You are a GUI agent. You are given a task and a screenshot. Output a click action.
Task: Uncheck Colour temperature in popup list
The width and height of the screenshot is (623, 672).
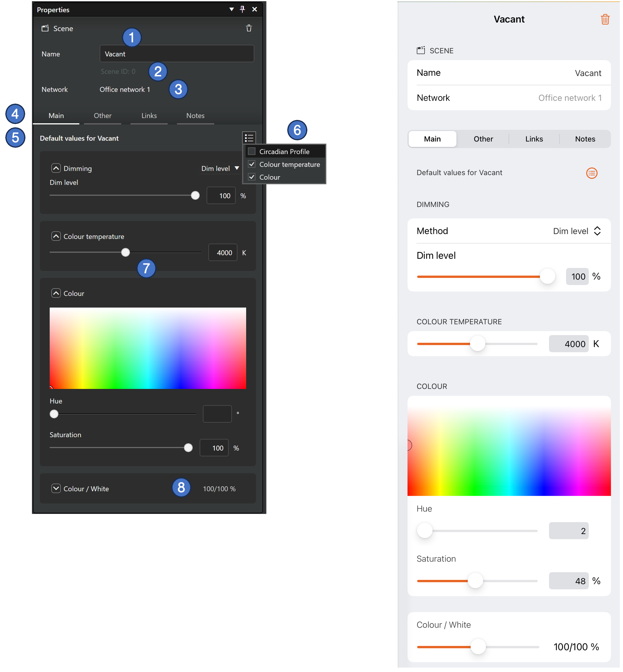[x=251, y=164]
